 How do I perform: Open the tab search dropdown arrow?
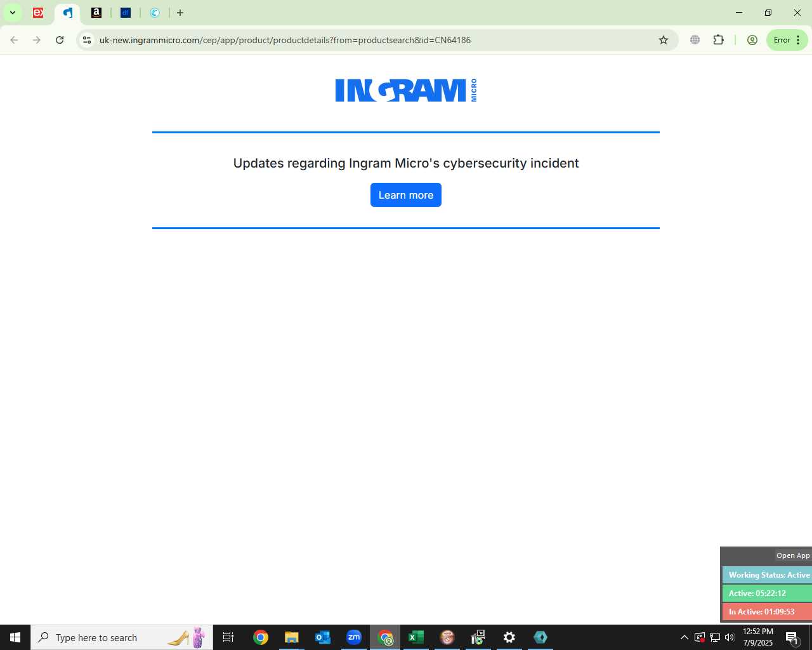(x=12, y=13)
